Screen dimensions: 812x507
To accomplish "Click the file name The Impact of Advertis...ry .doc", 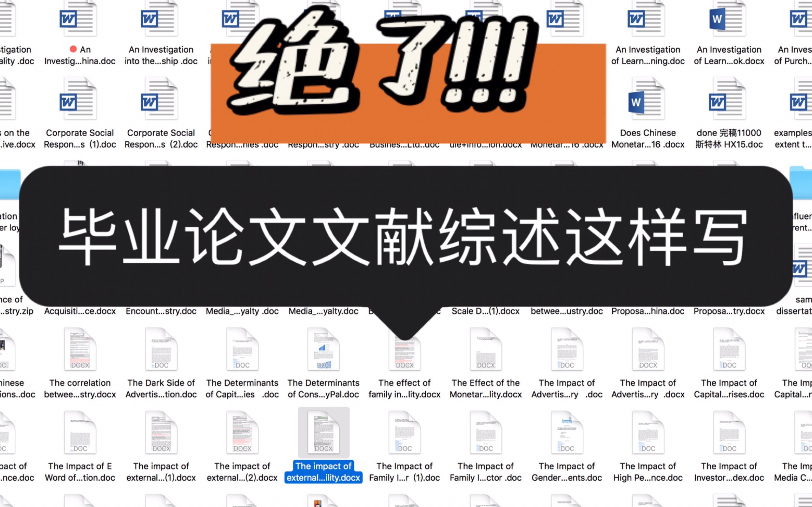I will pyautogui.click(x=567, y=389).
